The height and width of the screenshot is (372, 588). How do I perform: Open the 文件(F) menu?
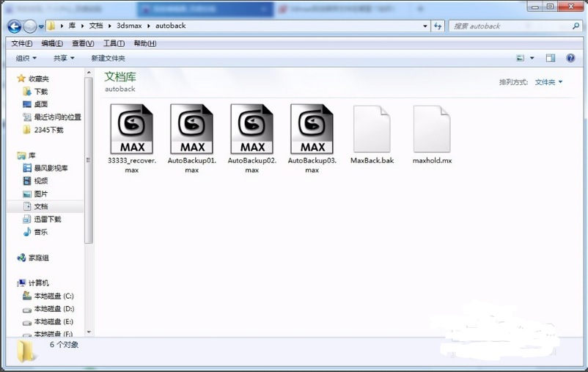22,43
